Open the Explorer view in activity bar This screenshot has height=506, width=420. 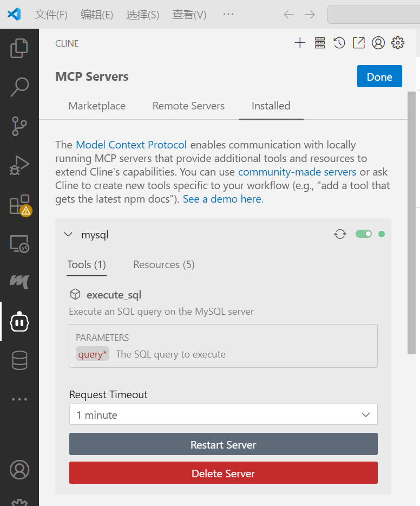coord(19,48)
